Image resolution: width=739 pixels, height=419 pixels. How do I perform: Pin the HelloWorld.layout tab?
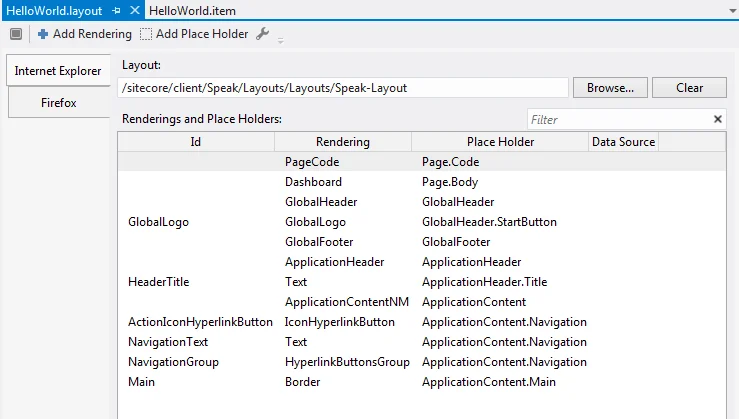(116, 10)
